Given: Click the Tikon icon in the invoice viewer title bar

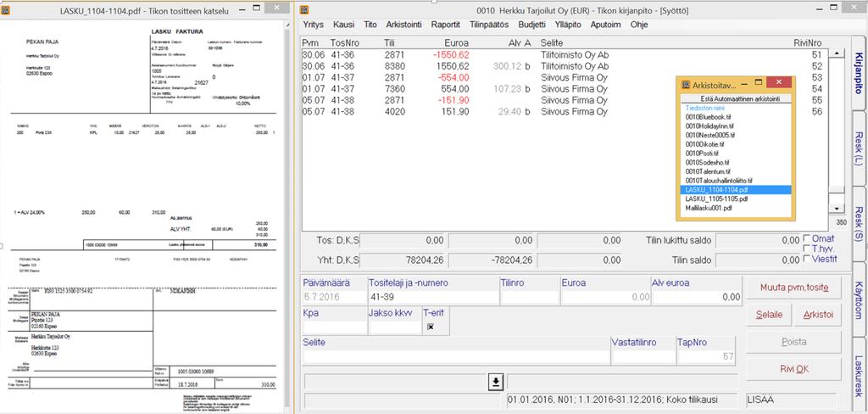Looking at the screenshot, I should pyautogui.click(x=6, y=9).
